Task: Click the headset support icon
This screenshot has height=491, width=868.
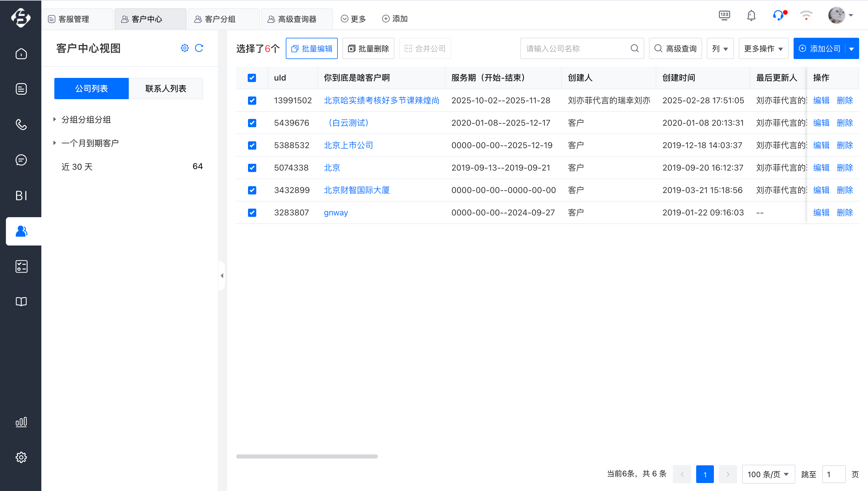Action: click(779, 16)
